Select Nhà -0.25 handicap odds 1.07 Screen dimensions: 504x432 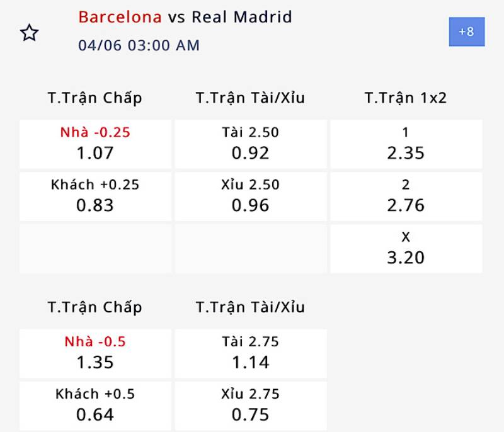[94, 144]
